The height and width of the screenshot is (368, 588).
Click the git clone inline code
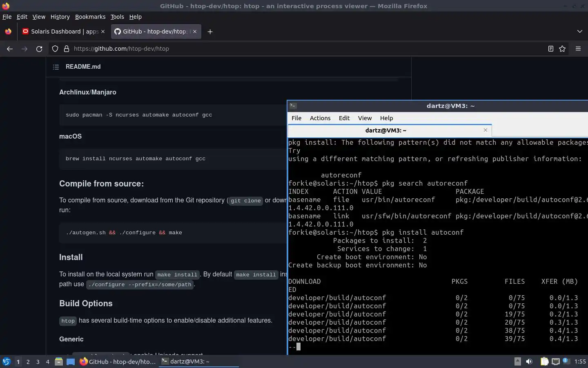[x=245, y=201]
